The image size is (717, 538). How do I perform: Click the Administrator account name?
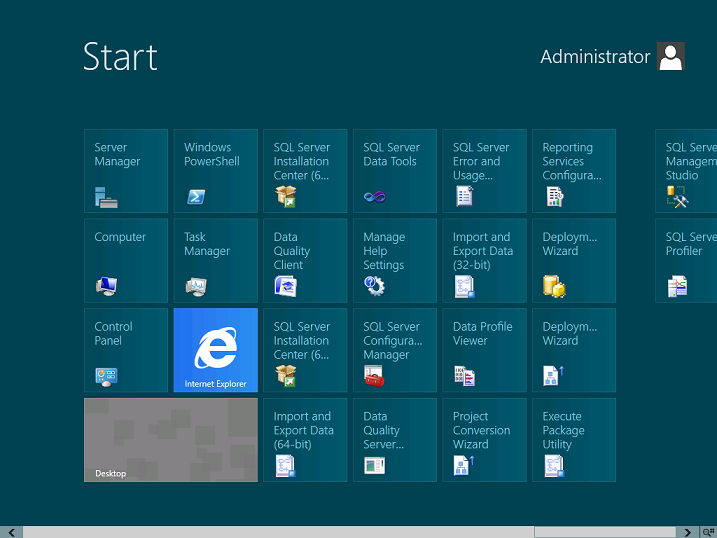coord(595,57)
